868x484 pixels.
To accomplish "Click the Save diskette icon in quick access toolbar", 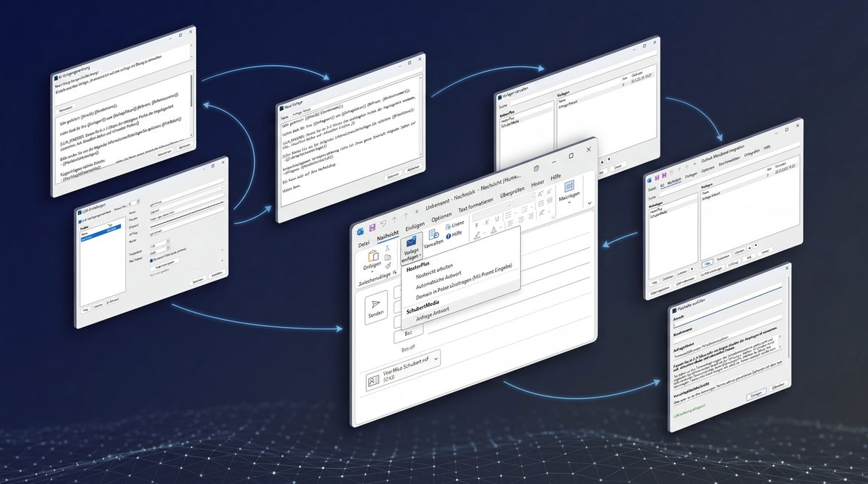I will coord(372,227).
